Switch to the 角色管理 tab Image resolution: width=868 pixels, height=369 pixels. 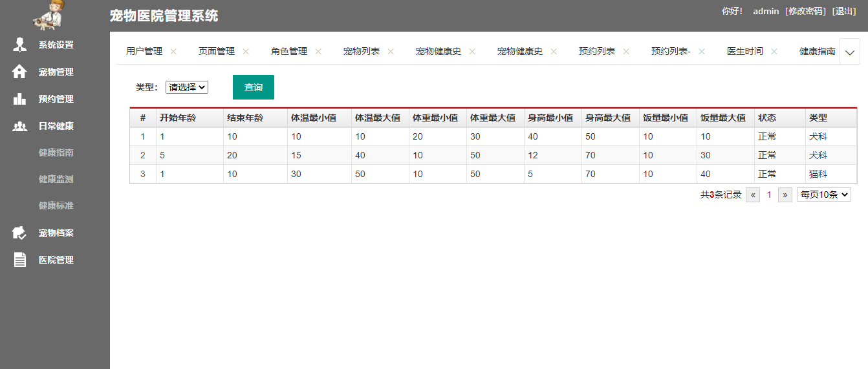(x=289, y=51)
